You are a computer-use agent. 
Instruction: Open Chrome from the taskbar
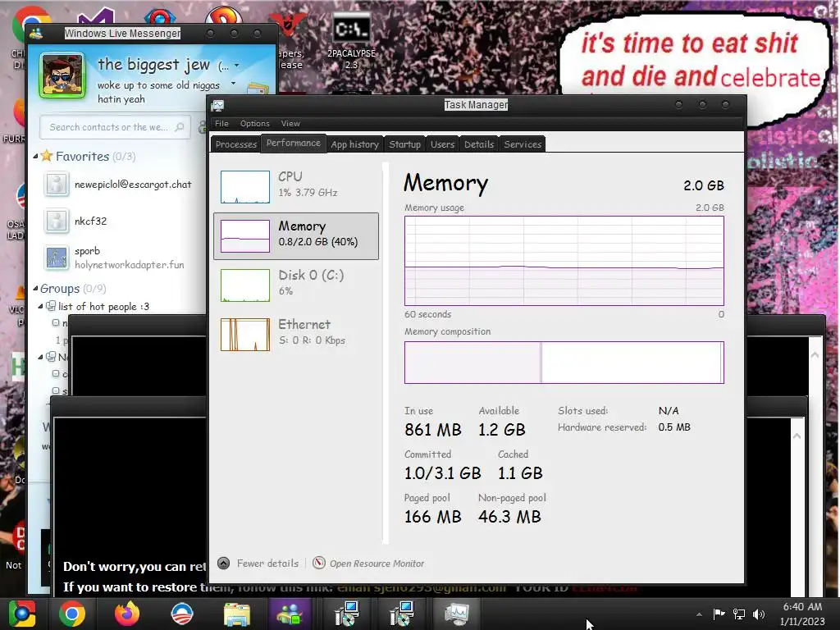tap(72, 614)
